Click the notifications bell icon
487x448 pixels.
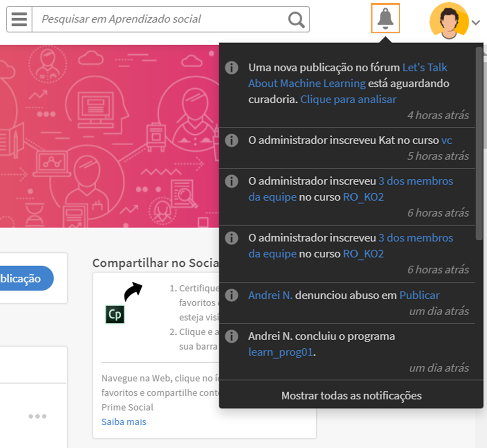point(385,18)
